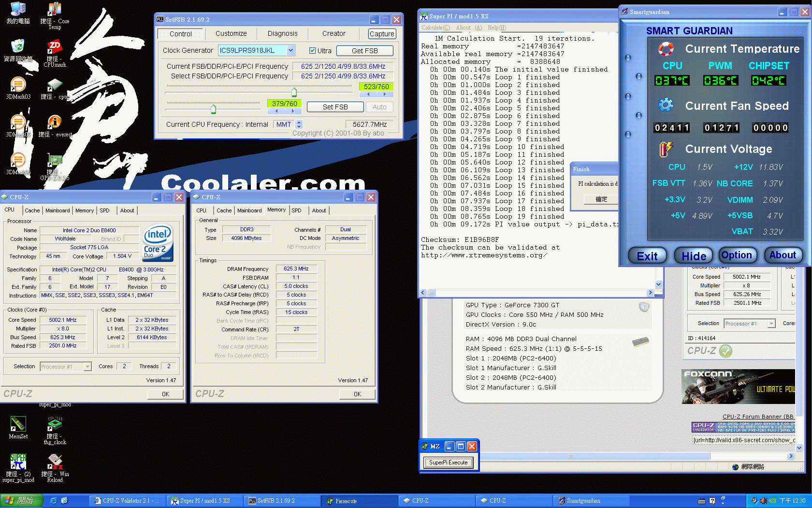Screen dimensions: 812x508
Task: Click the volume icon in system tray
Action: point(763,501)
